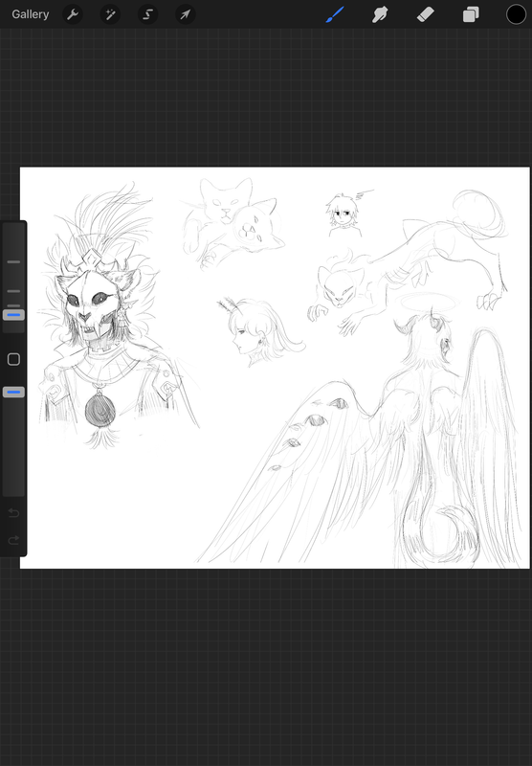
Task: Select the Eraser tool
Action: click(x=426, y=14)
